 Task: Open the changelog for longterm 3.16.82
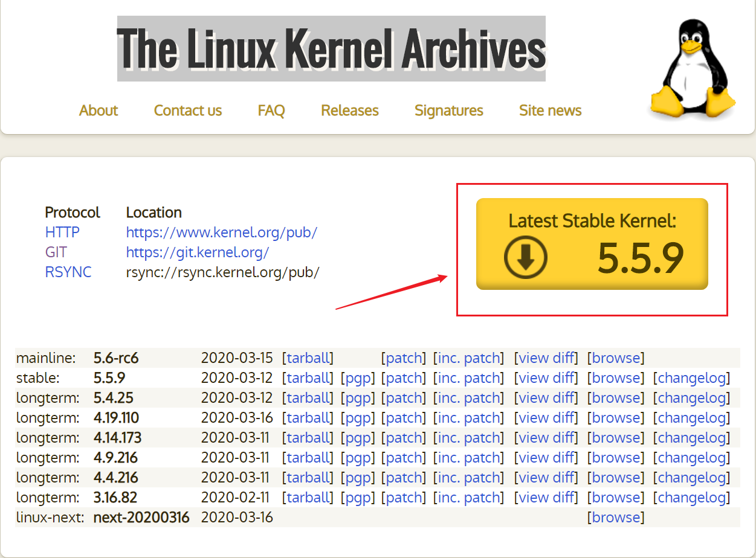[x=692, y=498]
